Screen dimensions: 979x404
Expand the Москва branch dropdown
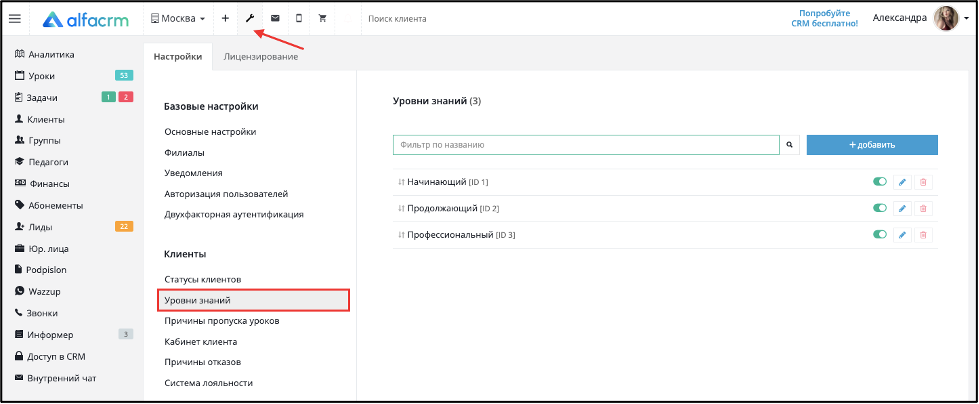178,19
